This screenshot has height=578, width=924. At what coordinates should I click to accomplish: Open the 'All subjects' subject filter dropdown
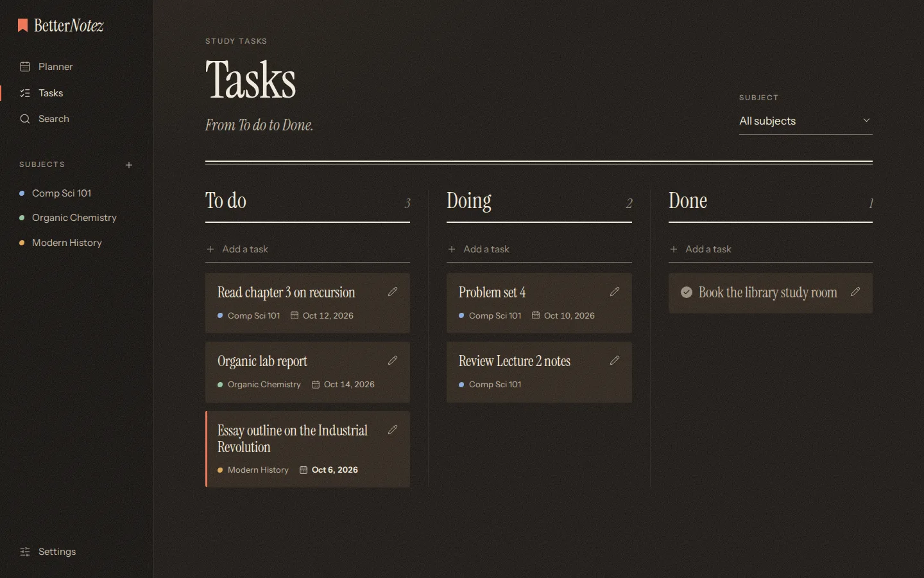click(x=806, y=121)
